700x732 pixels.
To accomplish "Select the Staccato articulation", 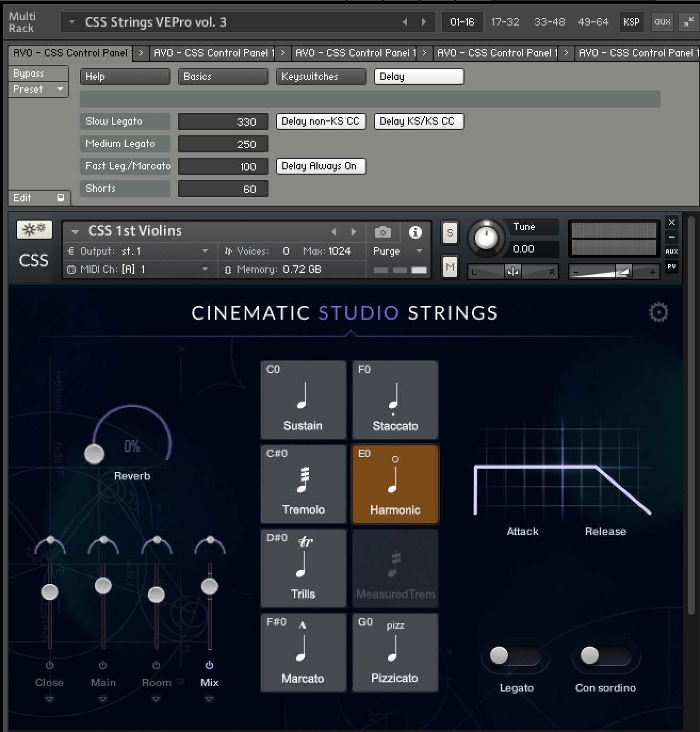I will tap(395, 400).
